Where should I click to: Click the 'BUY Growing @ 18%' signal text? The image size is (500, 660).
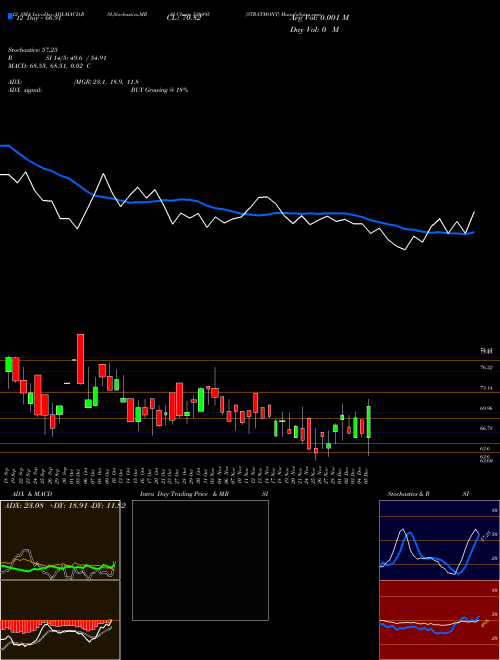point(159,90)
